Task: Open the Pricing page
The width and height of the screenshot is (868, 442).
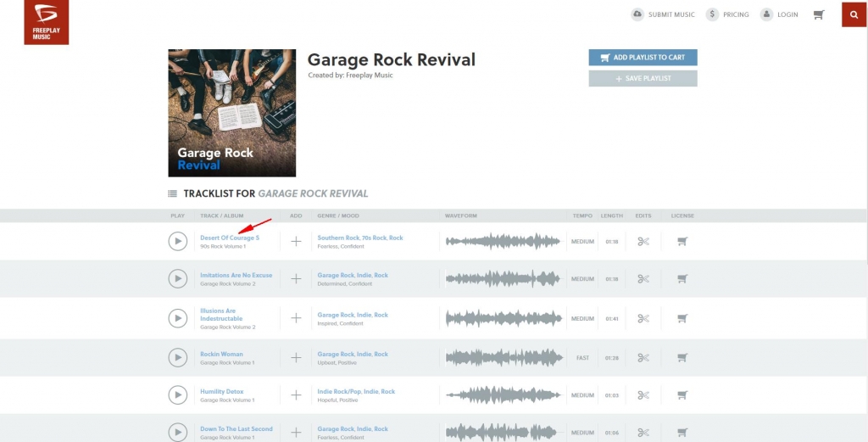Action: pos(727,14)
